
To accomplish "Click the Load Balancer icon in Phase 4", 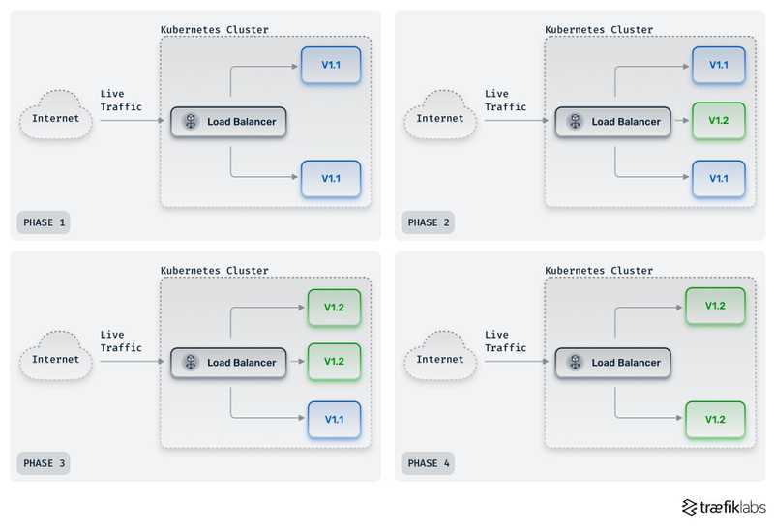I will 575,363.
